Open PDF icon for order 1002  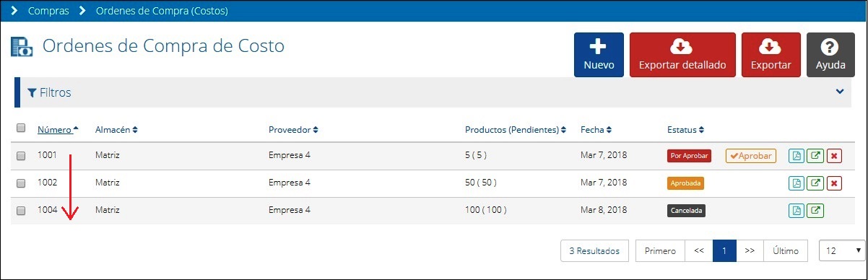pyautogui.click(x=797, y=183)
